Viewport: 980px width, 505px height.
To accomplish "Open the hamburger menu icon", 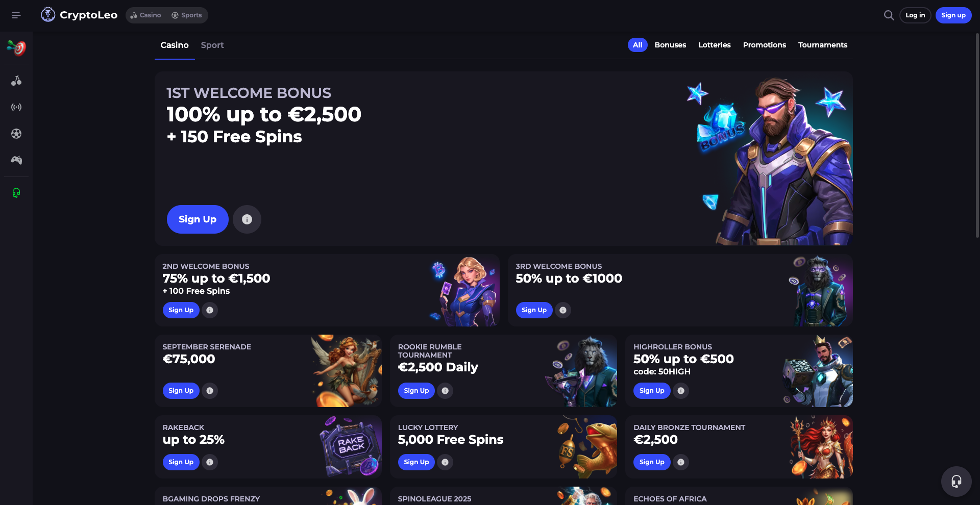I will pos(16,15).
